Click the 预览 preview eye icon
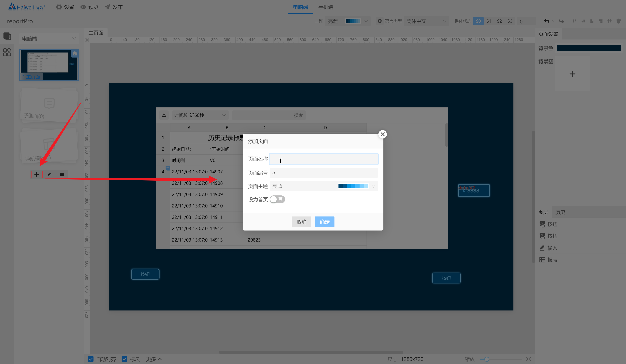Viewport: 626px width, 364px height. coord(83,7)
